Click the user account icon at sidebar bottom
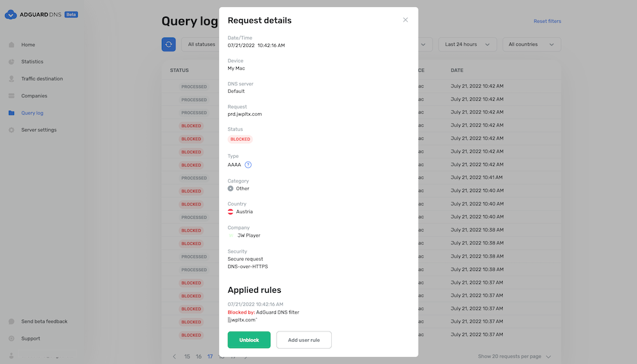Viewport: 637px width, 364px height. 11,356
